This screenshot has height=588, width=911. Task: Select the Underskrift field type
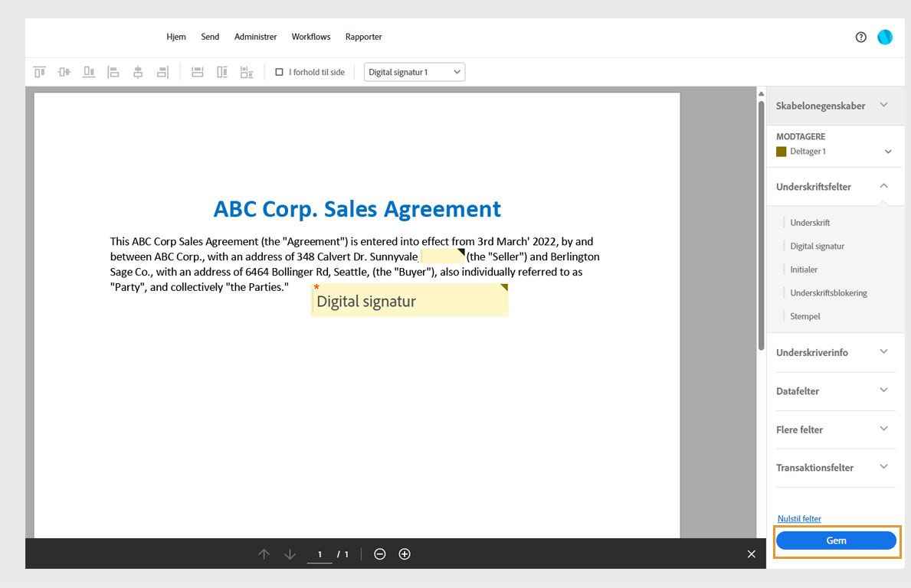click(810, 223)
